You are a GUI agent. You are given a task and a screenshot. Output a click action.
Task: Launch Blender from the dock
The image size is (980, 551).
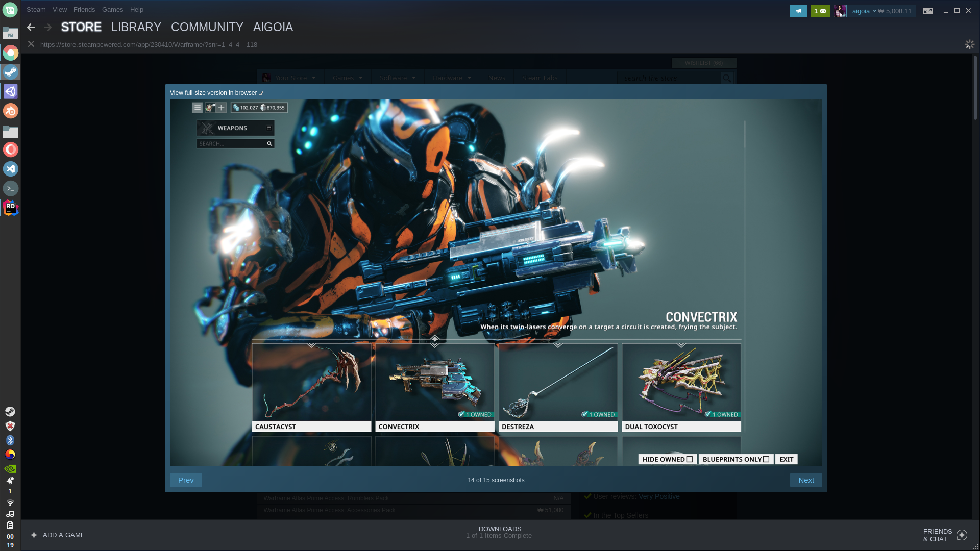click(10, 111)
